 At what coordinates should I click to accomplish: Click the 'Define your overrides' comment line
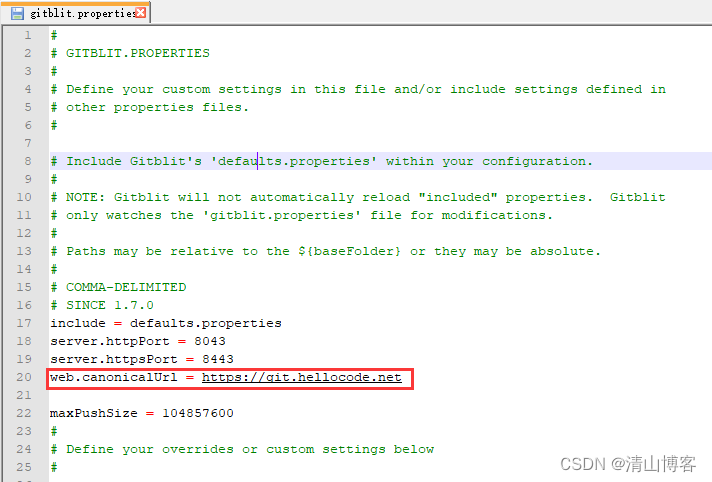(250, 449)
